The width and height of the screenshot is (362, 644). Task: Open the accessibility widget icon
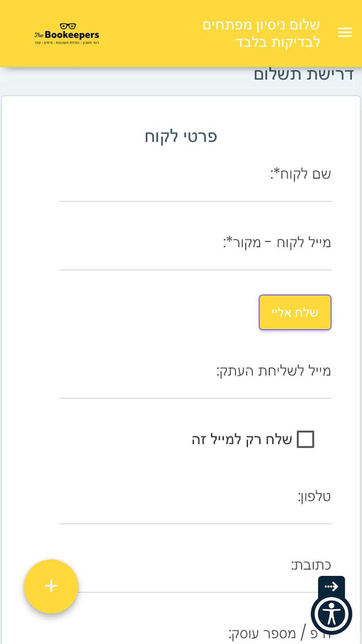[331, 614]
